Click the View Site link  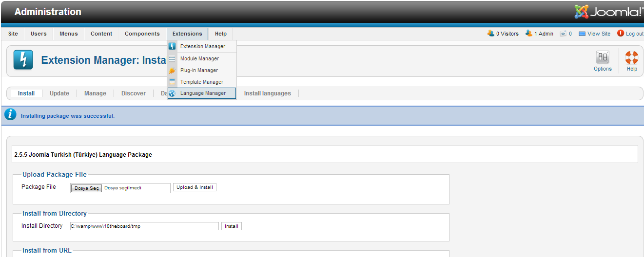[x=599, y=34]
